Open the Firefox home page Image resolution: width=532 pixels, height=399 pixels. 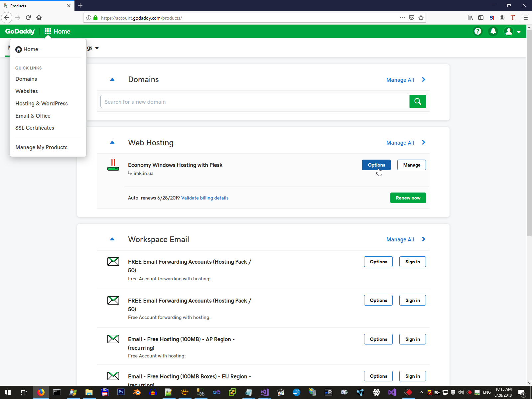tap(39, 18)
